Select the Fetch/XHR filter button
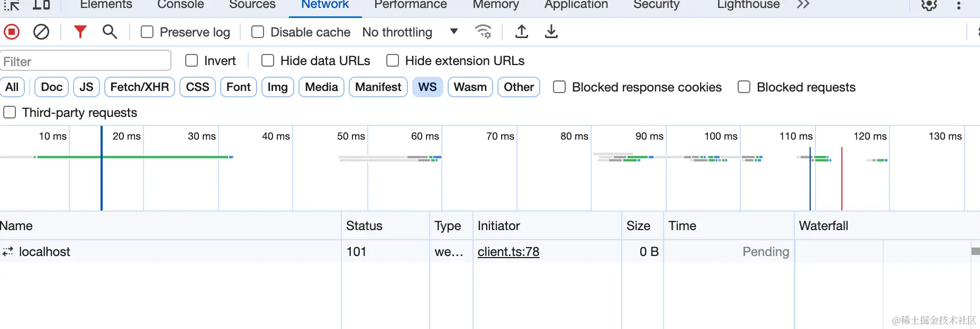Viewport: 980px width, 329px height. (x=140, y=87)
